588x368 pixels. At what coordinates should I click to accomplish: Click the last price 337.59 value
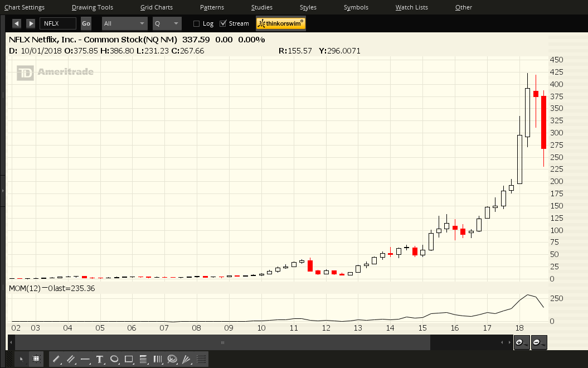click(x=196, y=40)
